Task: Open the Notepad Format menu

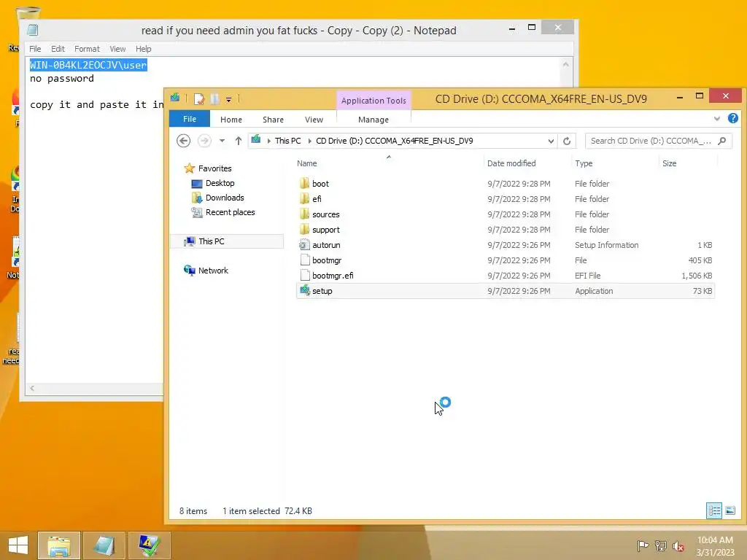Action: pos(87,49)
